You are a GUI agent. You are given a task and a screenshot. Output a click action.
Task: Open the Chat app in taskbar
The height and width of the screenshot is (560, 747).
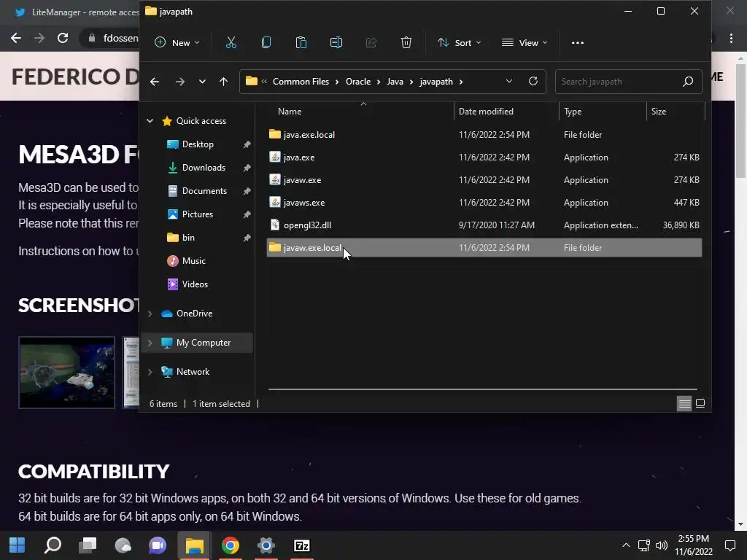click(x=158, y=545)
